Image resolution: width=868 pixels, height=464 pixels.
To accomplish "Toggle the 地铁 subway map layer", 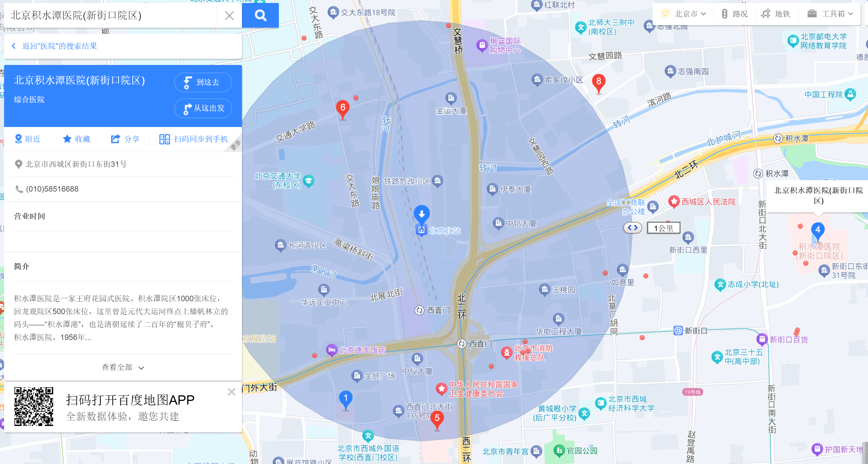I will coord(776,14).
